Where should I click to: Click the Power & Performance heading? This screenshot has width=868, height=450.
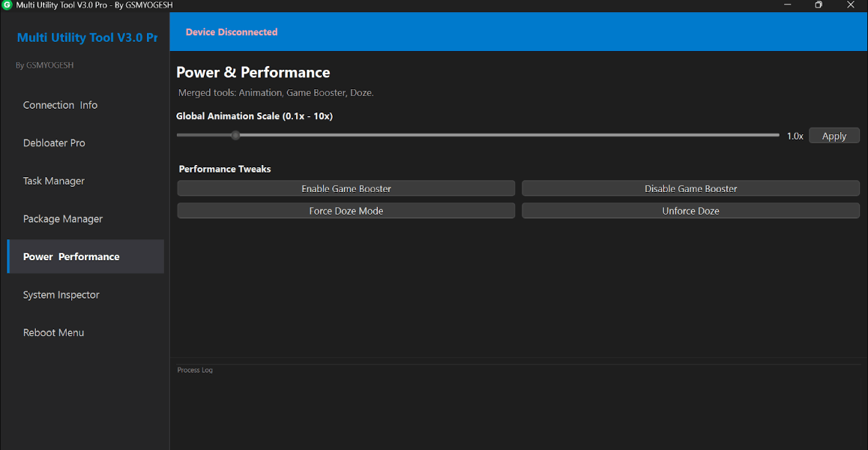253,72
